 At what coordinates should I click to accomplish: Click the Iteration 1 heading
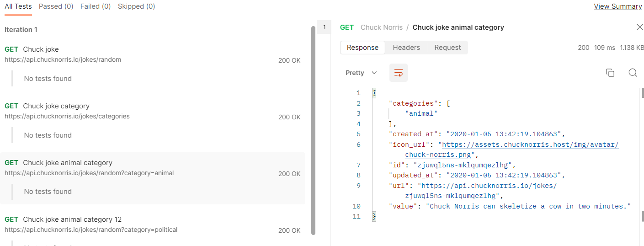(21, 30)
